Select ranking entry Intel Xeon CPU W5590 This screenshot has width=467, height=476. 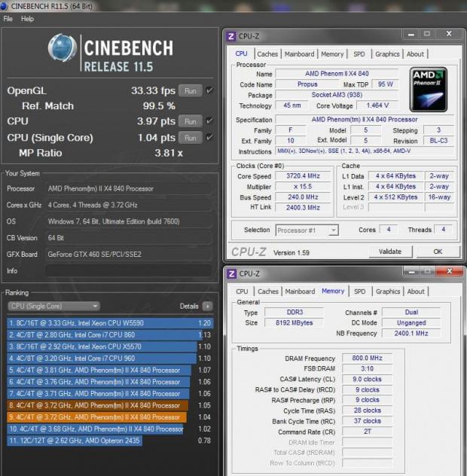[x=110, y=323]
